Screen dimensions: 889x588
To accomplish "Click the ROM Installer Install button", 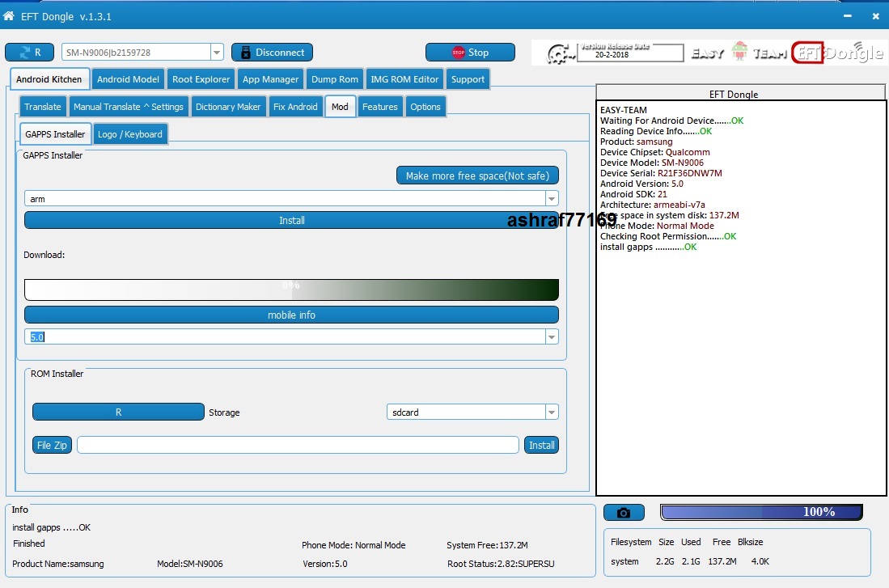I will (x=541, y=445).
